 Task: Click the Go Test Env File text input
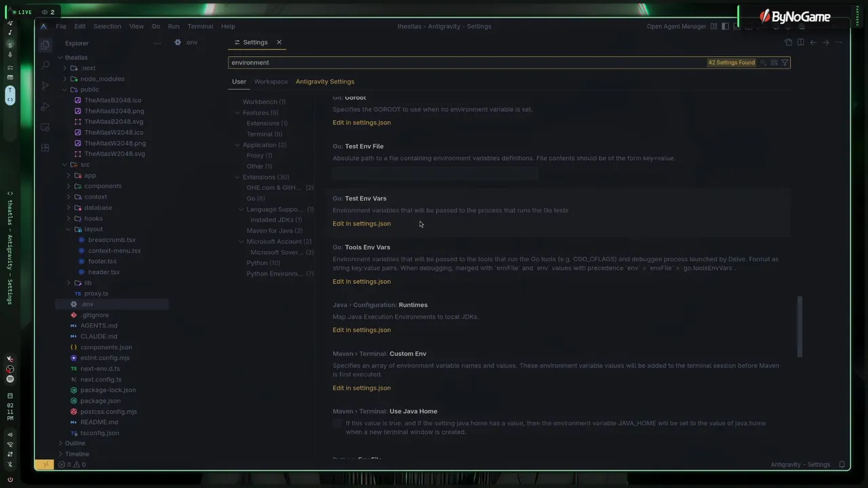435,174
